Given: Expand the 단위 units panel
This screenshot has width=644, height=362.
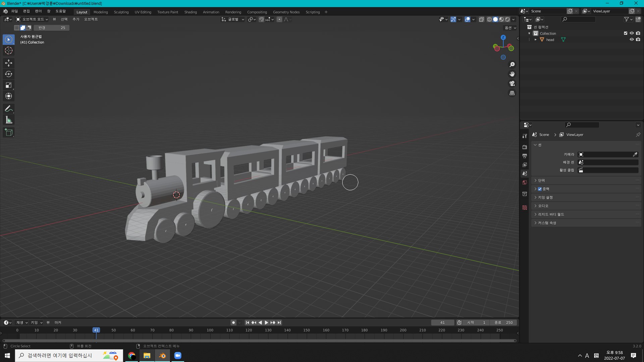Looking at the screenshot, I should [x=586, y=180].
